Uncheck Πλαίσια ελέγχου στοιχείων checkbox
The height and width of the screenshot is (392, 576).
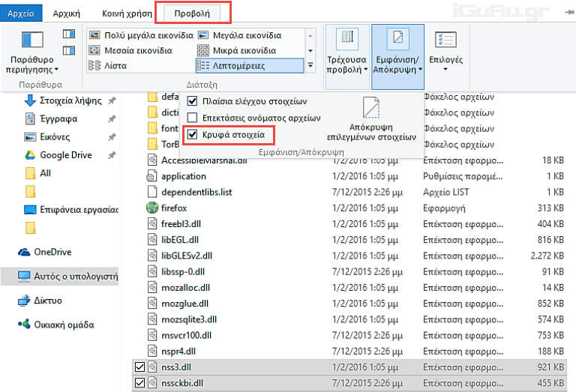click(x=192, y=101)
